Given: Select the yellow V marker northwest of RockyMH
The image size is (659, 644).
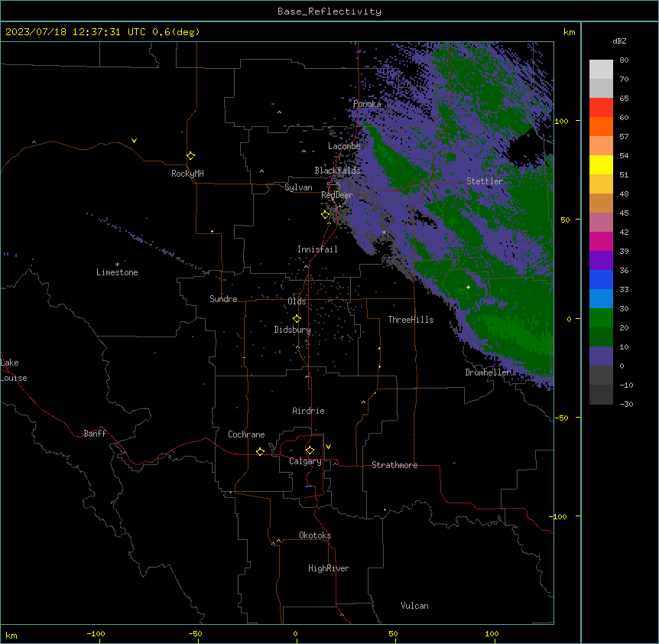Looking at the screenshot, I should pos(134,141).
